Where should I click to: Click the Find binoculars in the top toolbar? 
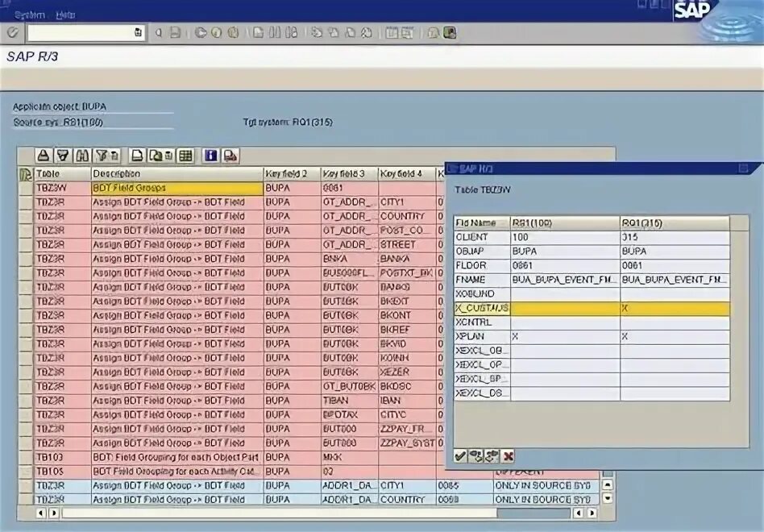click(x=275, y=32)
